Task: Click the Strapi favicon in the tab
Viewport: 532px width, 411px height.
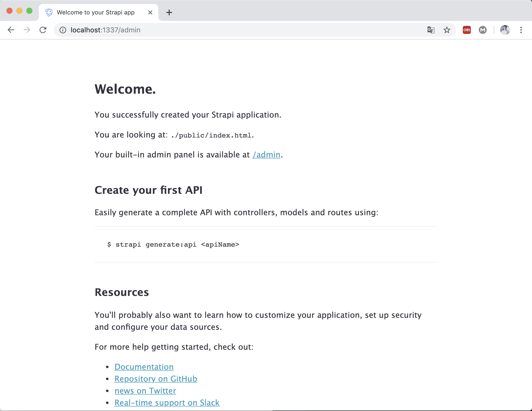Action: click(49, 12)
